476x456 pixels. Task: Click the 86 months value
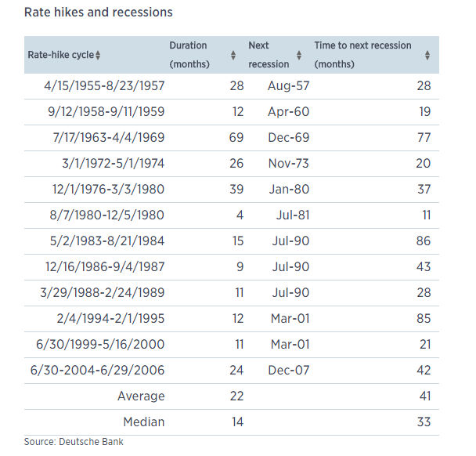424,241
